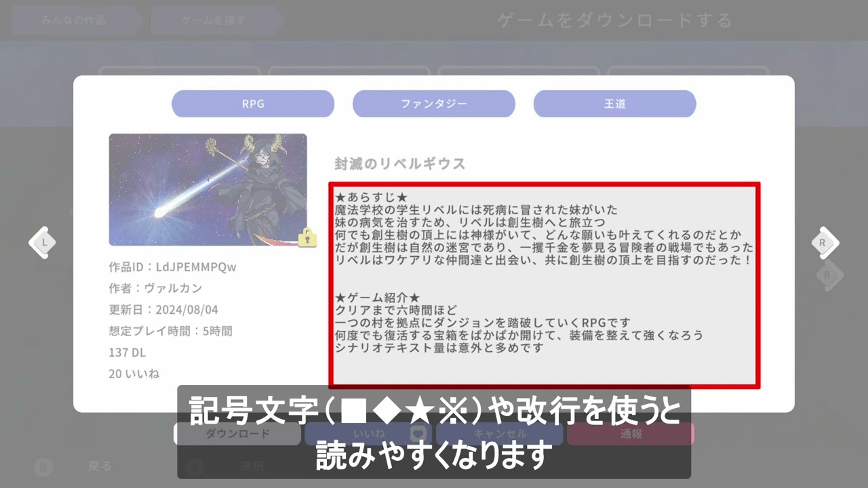Image resolution: width=868 pixels, height=488 pixels.
Task: Click the 20 いいね like count
Action: [134, 373]
